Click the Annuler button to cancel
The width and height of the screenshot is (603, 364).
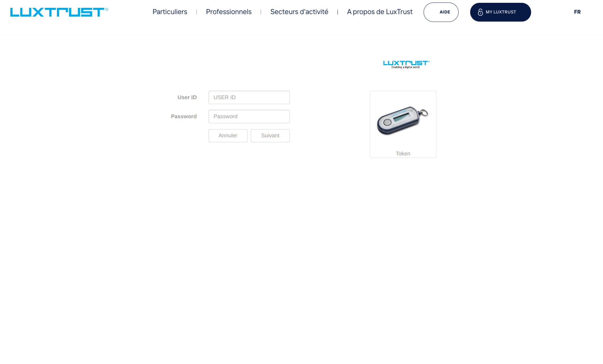pyautogui.click(x=228, y=135)
